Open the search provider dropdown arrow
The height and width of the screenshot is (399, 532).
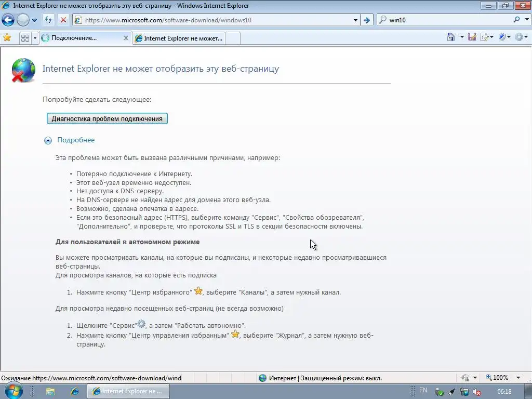click(x=527, y=20)
